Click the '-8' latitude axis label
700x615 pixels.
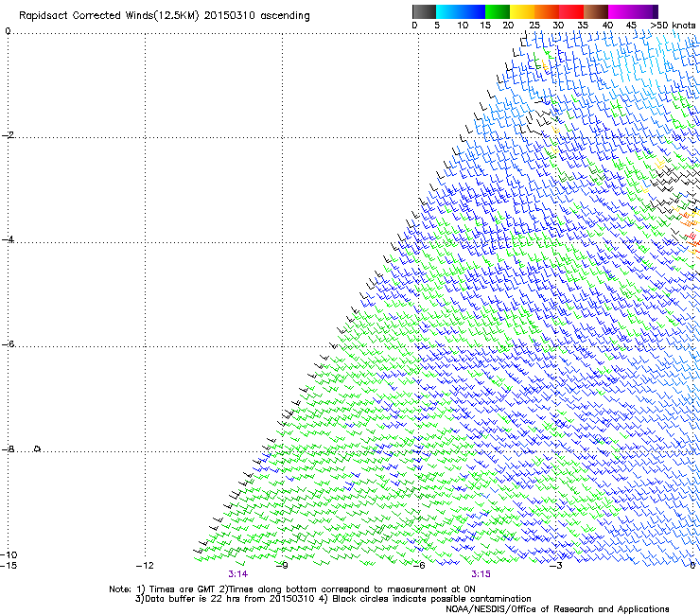[x=8, y=448]
